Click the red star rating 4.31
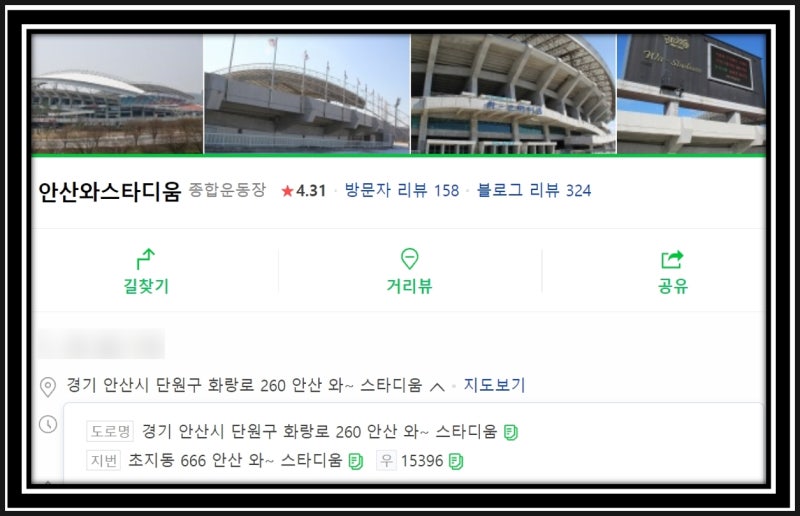 (x=304, y=191)
